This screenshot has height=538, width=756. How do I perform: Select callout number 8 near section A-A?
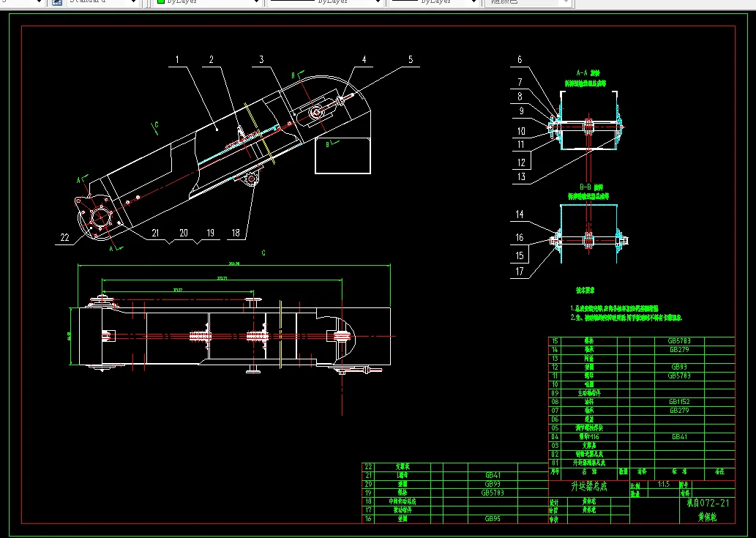point(520,97)
